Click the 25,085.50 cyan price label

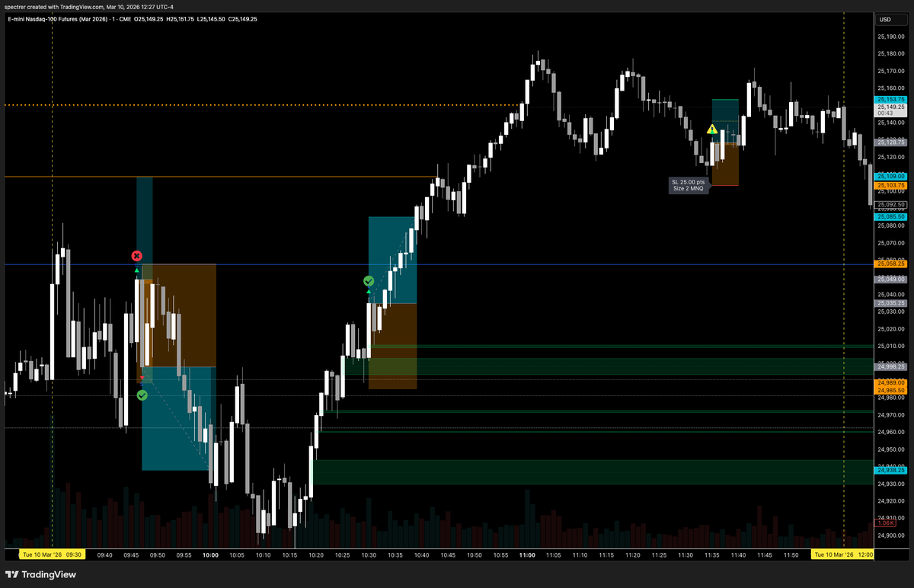890,216
